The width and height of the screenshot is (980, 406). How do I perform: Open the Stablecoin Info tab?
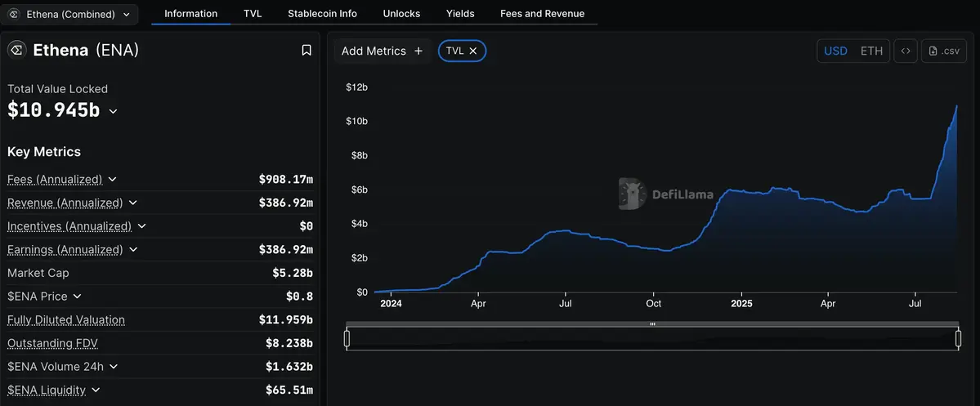(322, 14)
